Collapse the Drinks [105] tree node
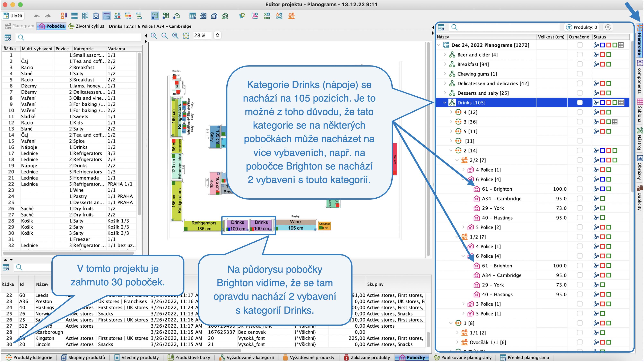This screenshot has width=644, height=362. click(445, 103)
